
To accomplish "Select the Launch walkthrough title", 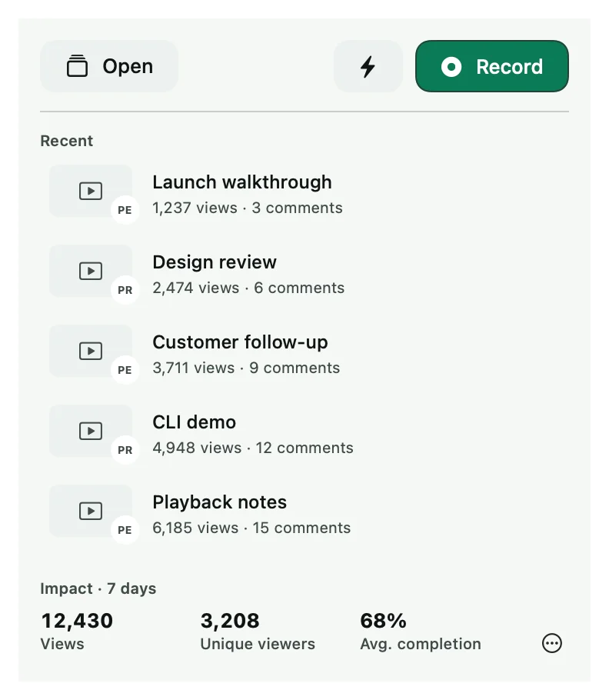I will click(242, 182).
